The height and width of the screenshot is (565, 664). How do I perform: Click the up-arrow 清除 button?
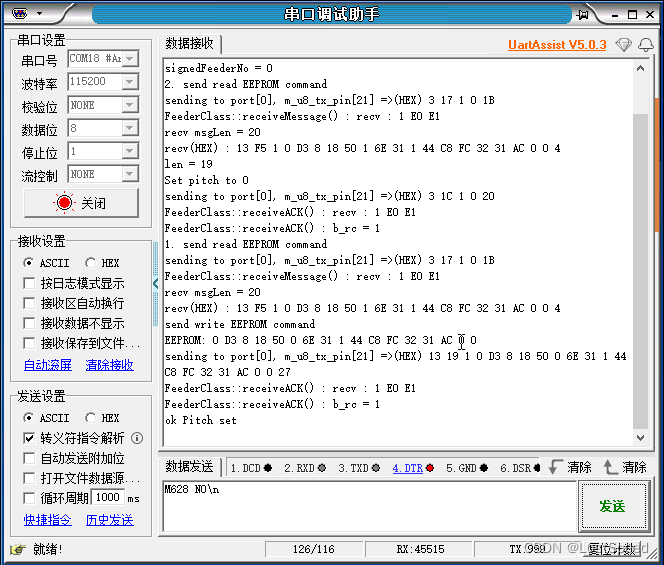click(625, 467)
